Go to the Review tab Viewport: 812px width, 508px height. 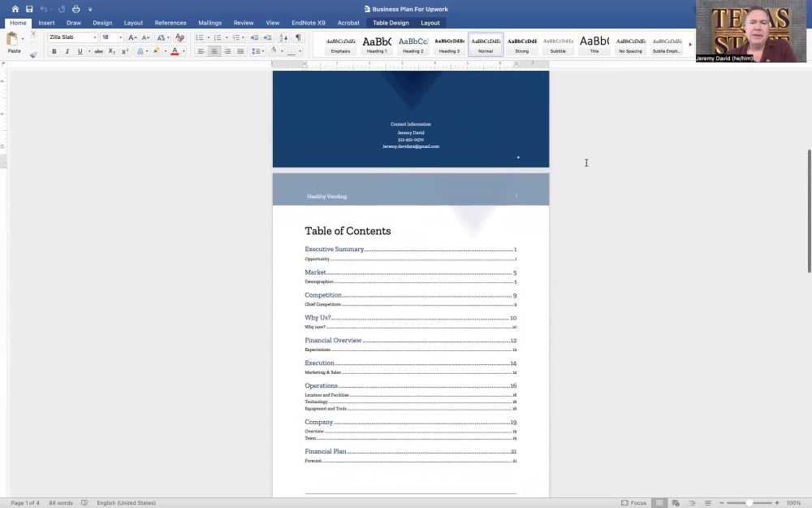point(244,23)
